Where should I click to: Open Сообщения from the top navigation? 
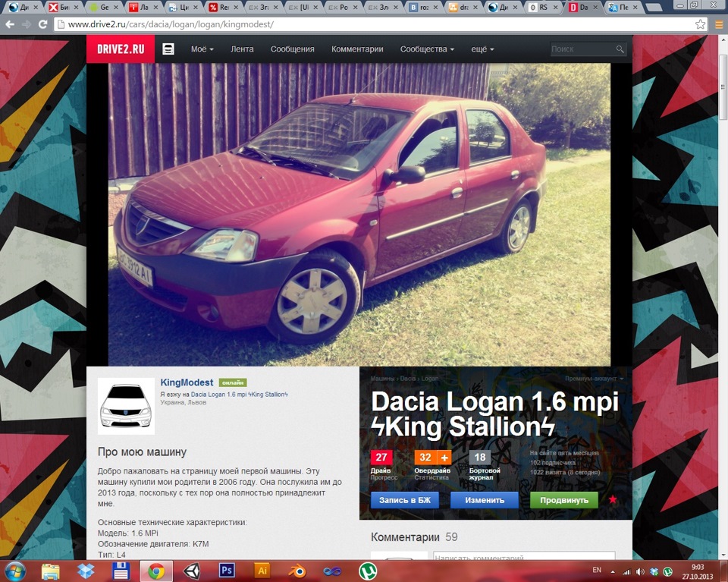(x=293, y=49)
